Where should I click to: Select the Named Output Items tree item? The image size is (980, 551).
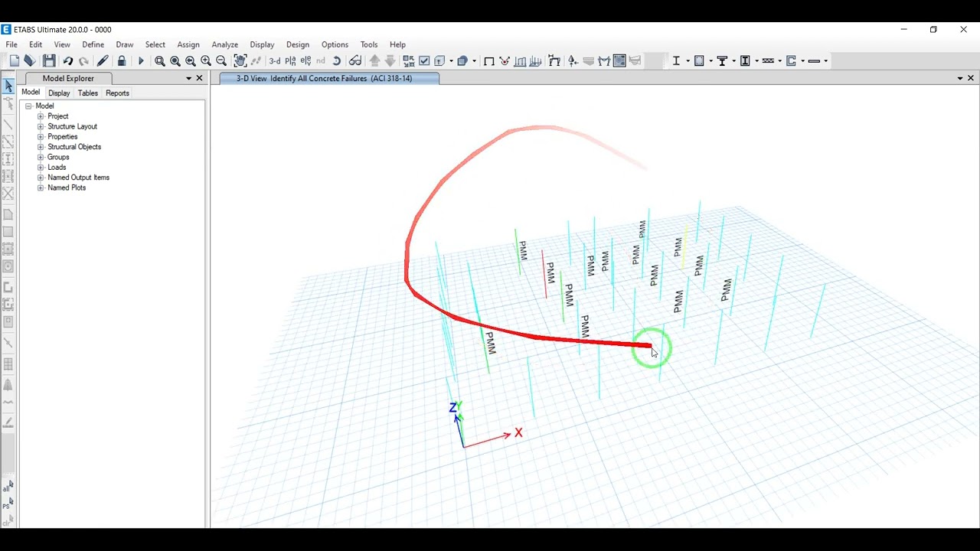click(78, 178)
